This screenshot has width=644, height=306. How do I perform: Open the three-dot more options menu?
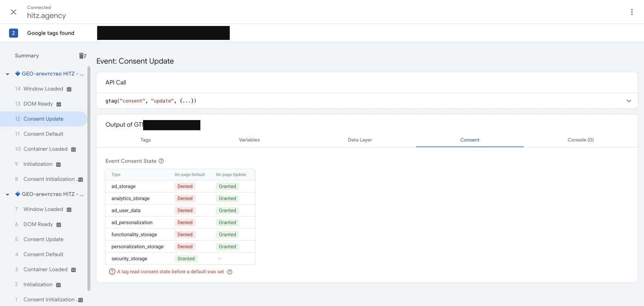pyautogui.click(x=632, y=12)
